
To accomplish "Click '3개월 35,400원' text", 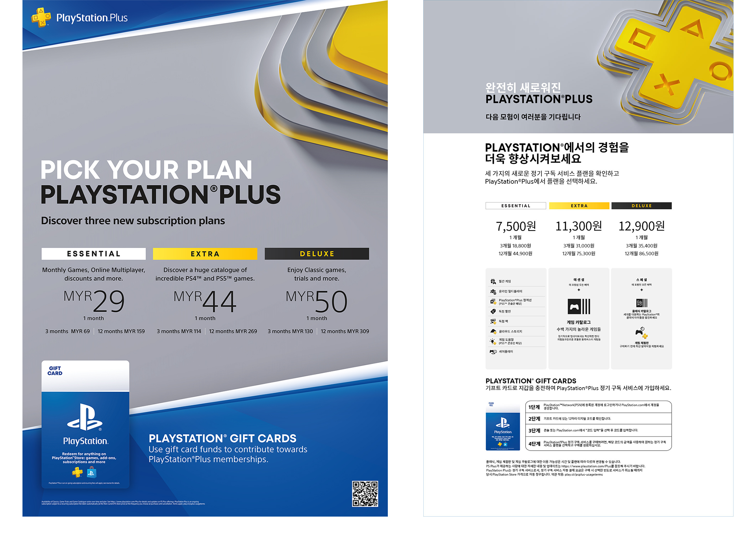I will (x=641, y=246).
